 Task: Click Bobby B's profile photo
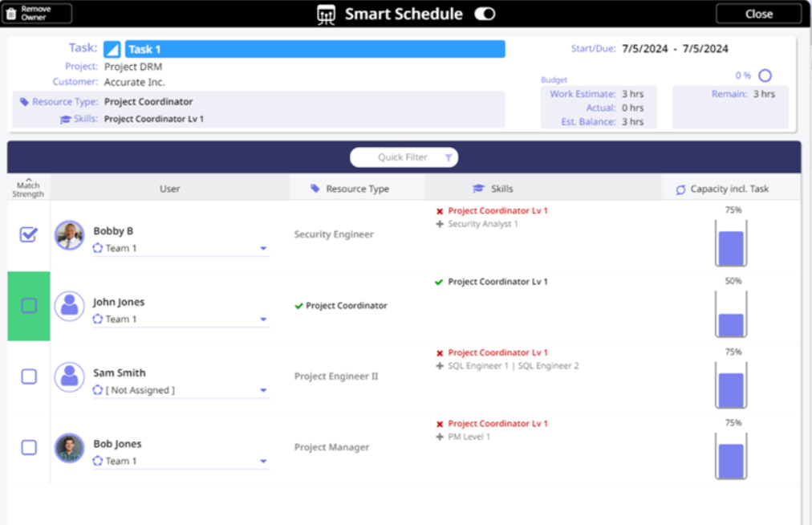click(x=70, y=235)
